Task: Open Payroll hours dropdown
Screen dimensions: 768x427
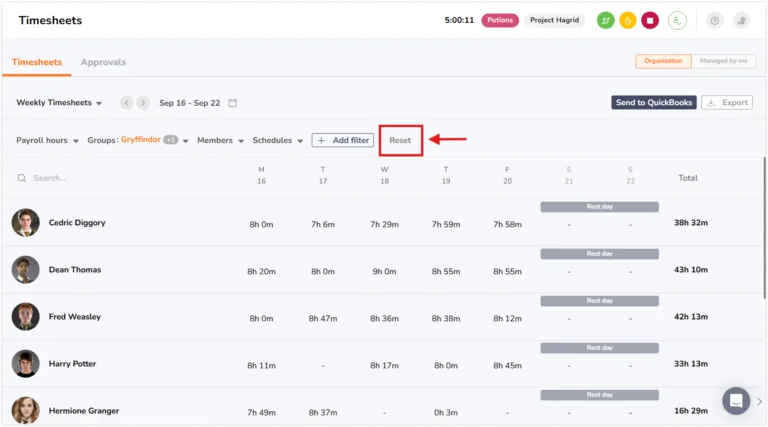Action: 47,141
